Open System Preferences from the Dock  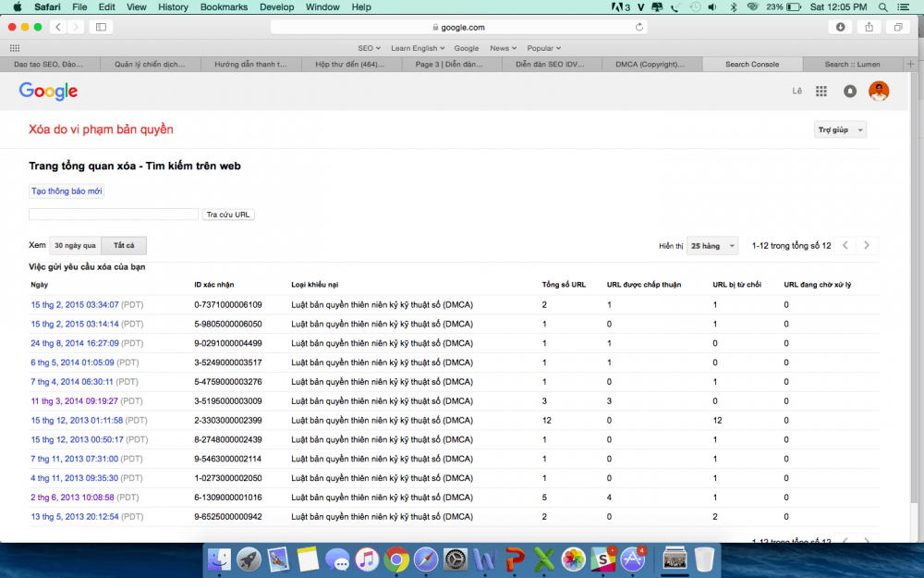(456, 560)
